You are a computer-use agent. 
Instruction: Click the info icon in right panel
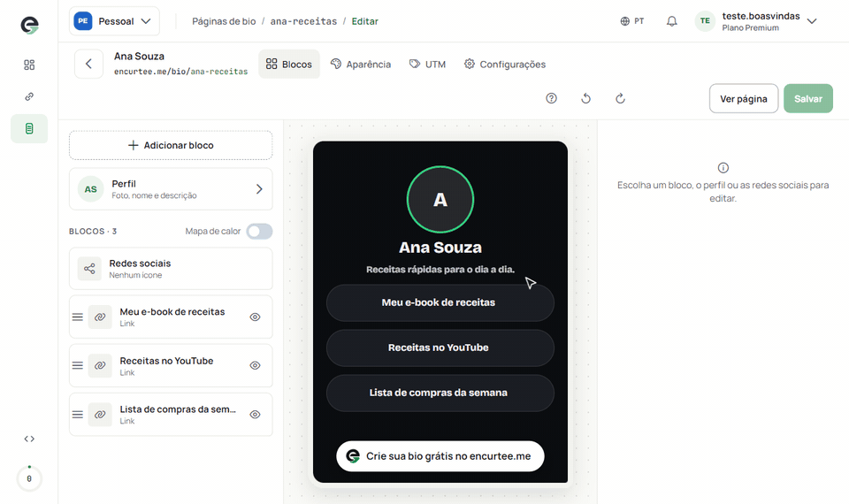tap(723, 168)
